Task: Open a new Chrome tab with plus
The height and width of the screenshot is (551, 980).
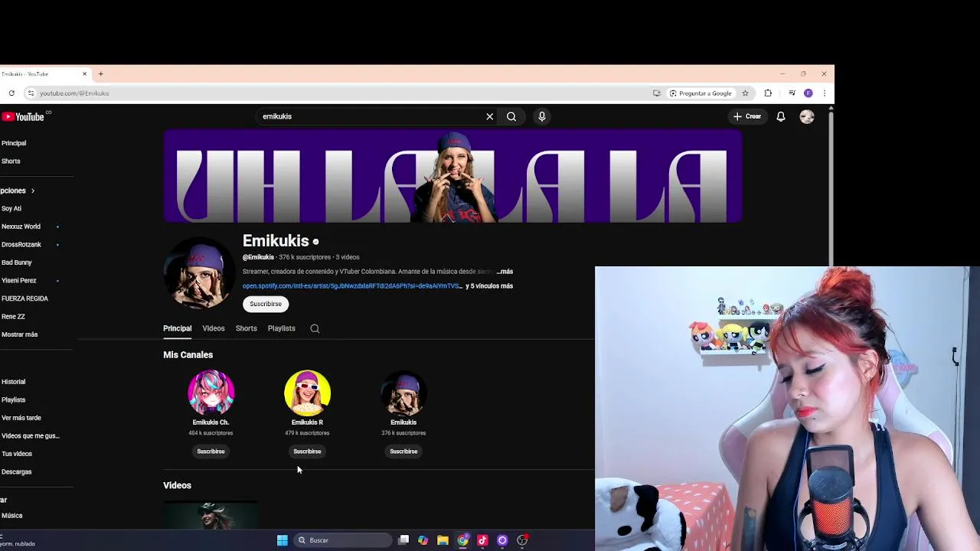Action: pos(100,73)
